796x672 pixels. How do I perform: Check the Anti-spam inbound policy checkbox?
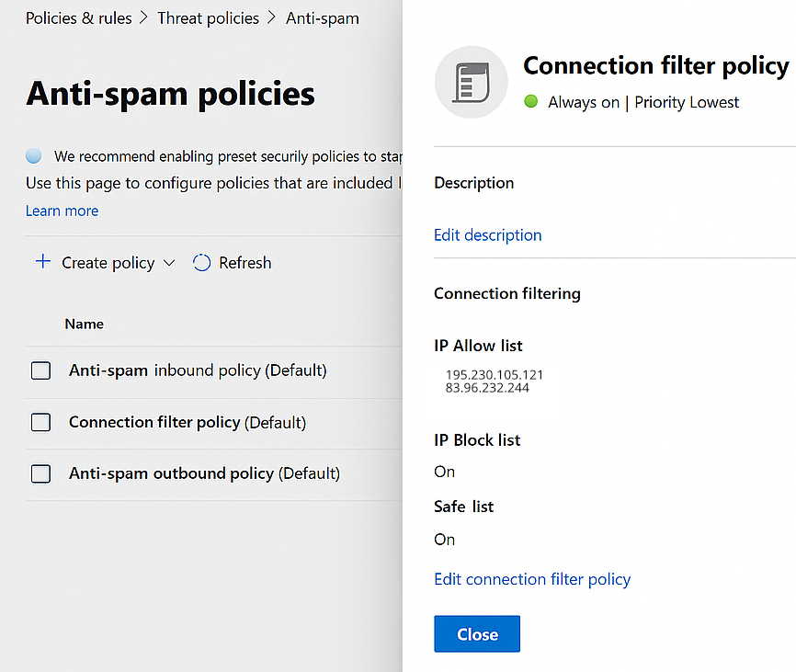(40, 370)
